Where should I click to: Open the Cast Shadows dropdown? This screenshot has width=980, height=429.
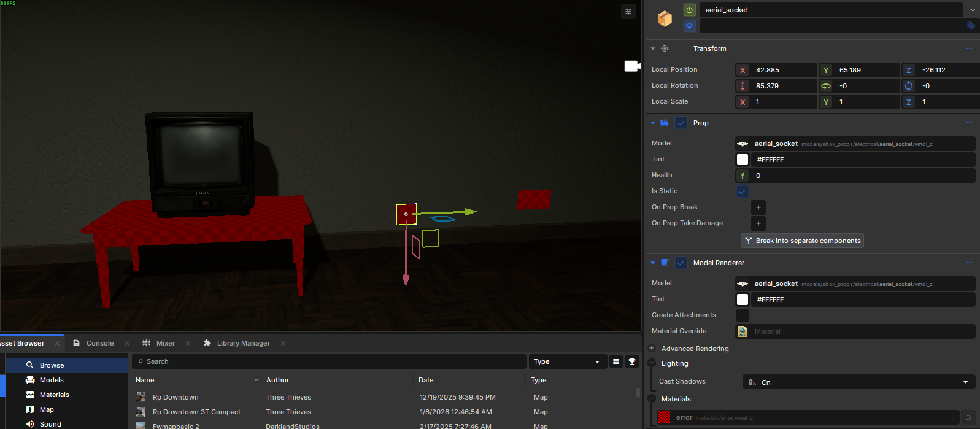click(x=858, y=382)
